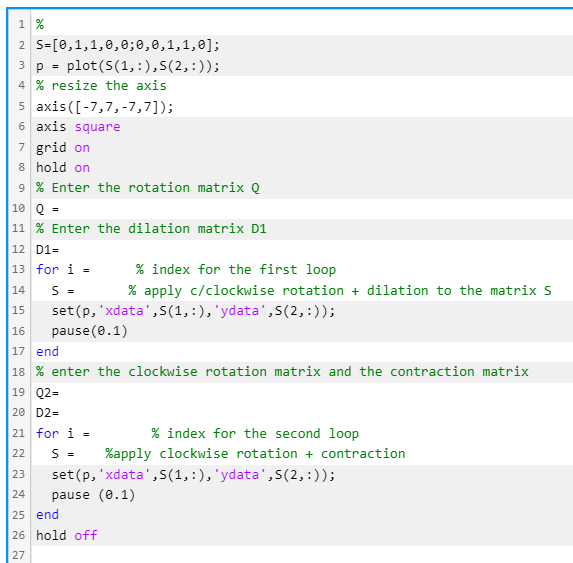Image resolution: width=573 pixels, height=563 pixels.
Task: Click 'grid on' on line 7
Action: [x=63, y=148]
